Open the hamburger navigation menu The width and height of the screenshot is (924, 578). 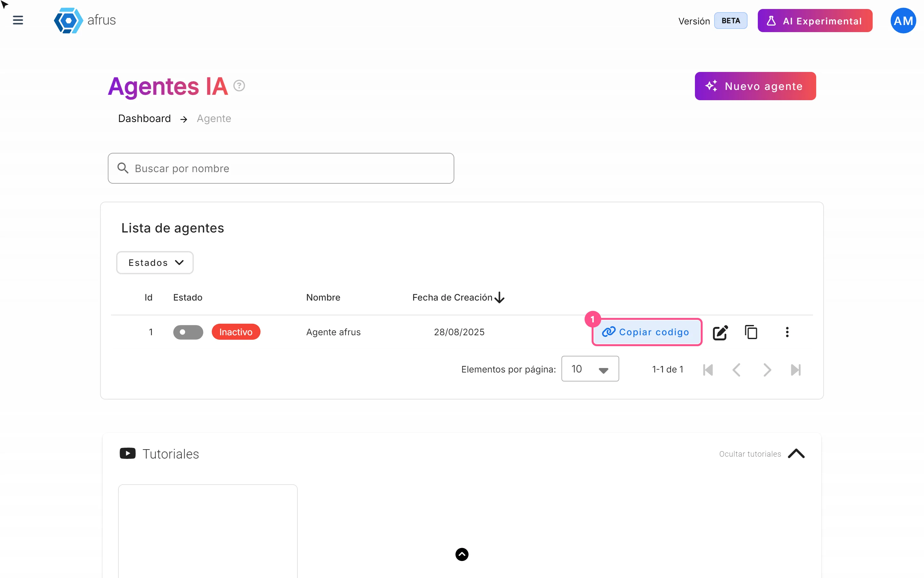[x=18, y=20]
